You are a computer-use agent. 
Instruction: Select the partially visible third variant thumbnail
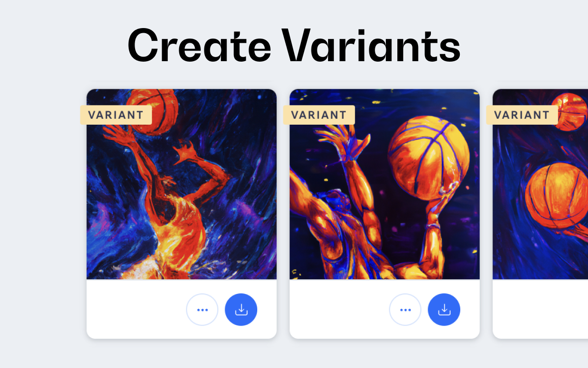(x=540, y=184)
